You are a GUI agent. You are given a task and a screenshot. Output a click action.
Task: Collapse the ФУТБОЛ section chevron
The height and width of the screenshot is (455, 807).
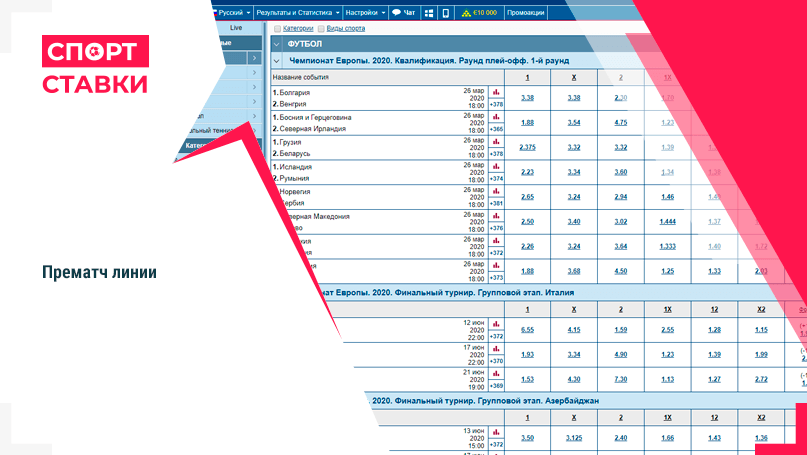click(276, 45)
